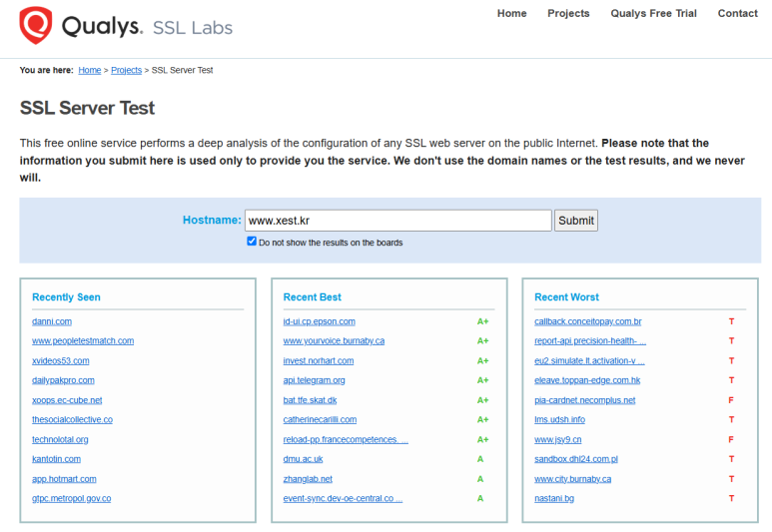Focus the Hostname input field

[x=397, y=221]
